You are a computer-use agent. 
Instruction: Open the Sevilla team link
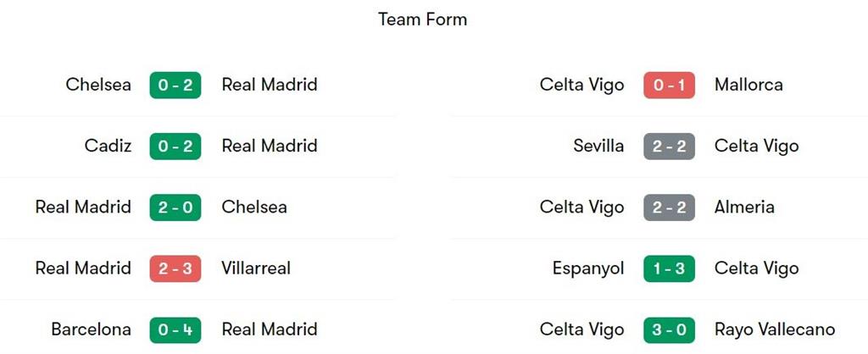[598, 146]
